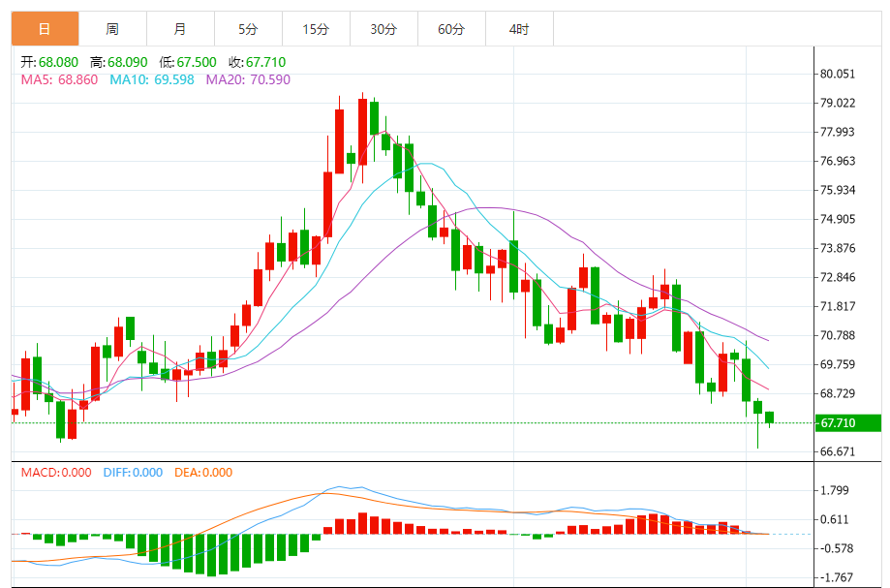Click the last green candlestick on the chart

770,418
